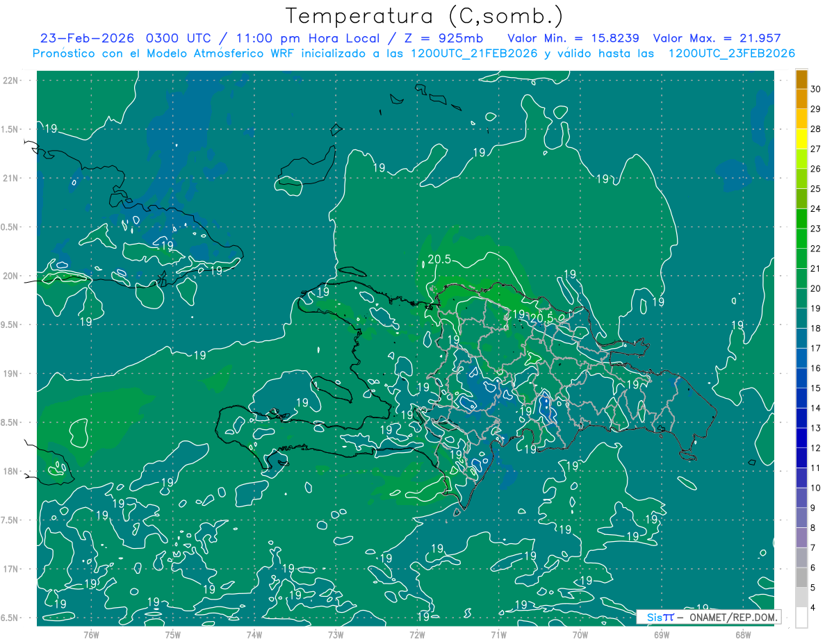Click the legend value "4"
Screen dimensions: 834x644
coord(814,608)
